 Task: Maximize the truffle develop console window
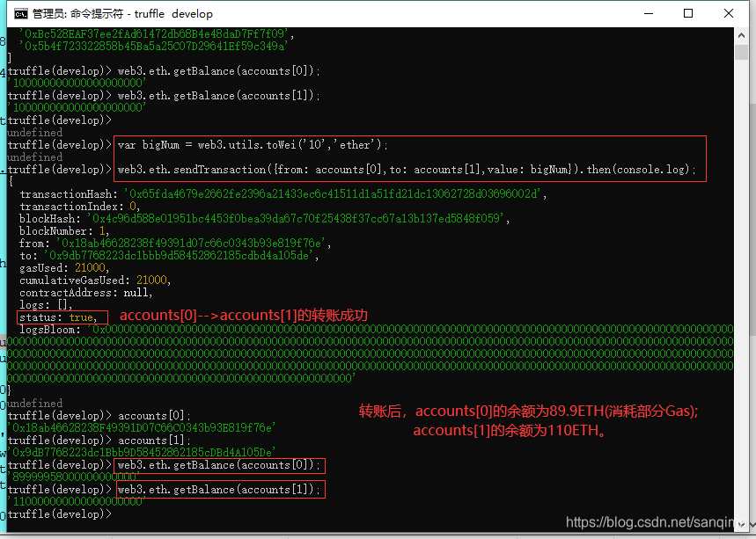pyautogui.click(x=688, y=13)
